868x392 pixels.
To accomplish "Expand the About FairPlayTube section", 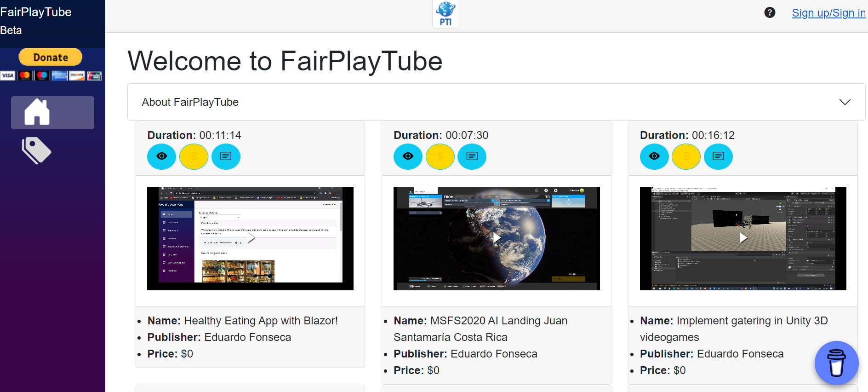I will point(496,102).
